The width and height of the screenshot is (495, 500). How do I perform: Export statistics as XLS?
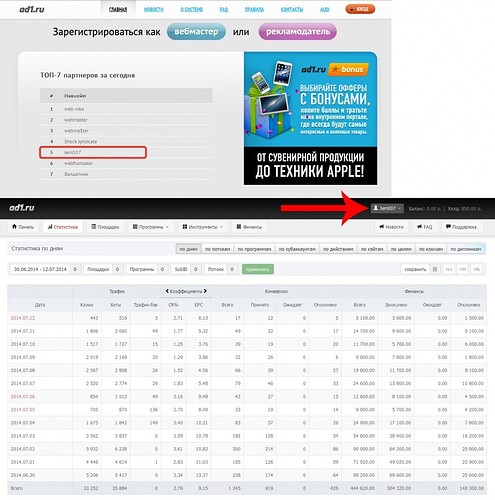tap(449, 269)
